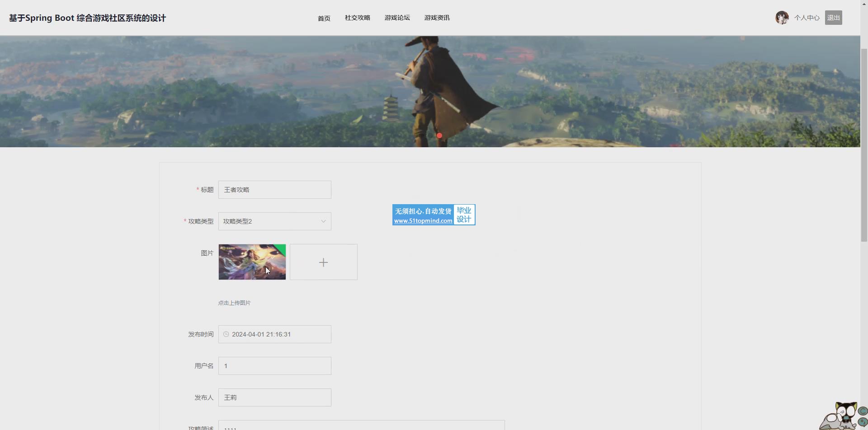Open the 游戏论坛 menu item
Image resolution: width=868 pixels, height=430 pixels.
(397, 18)
